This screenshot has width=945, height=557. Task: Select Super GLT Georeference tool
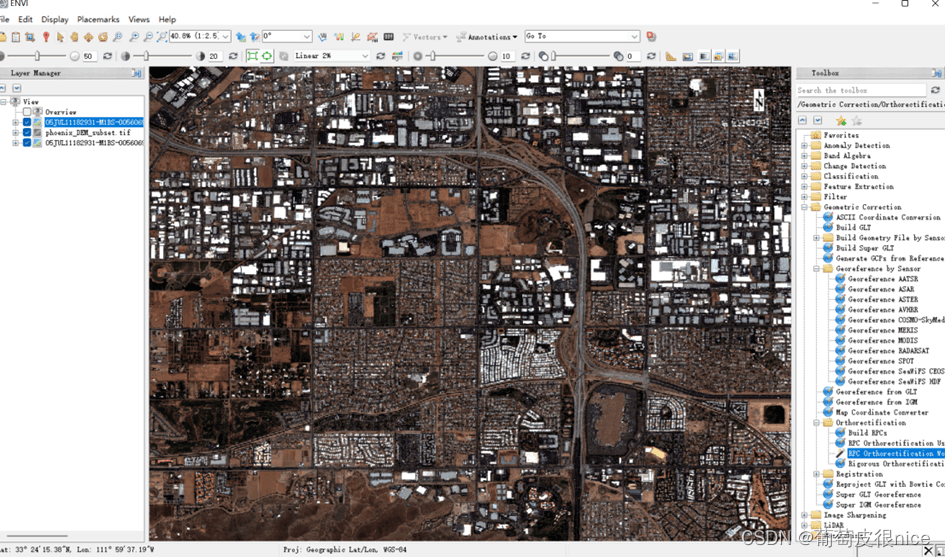(878, 494)
